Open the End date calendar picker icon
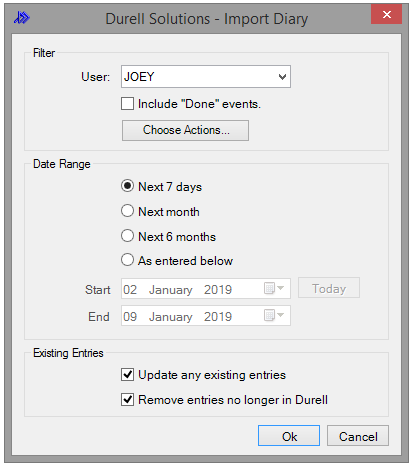The height and width of the screenshot is (465, 411). point(274,315)
